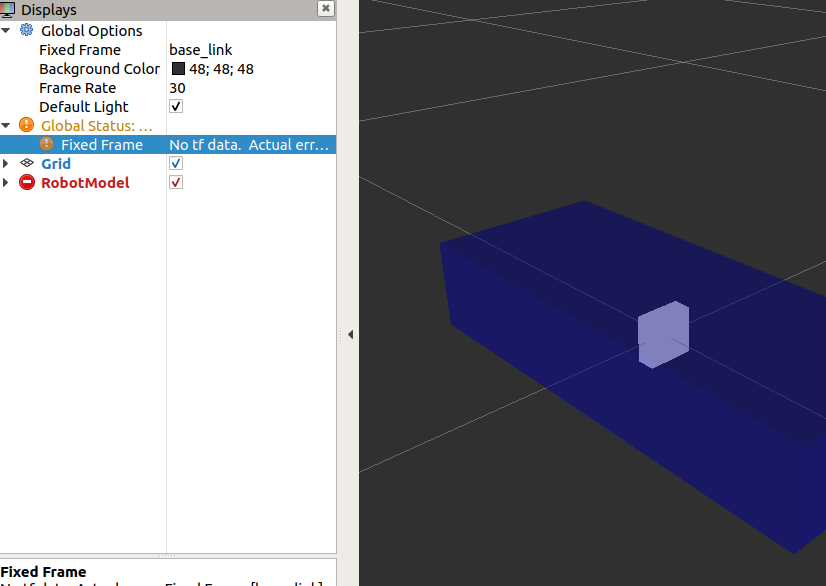Disable the Default Light checkbox

point(175,106)
